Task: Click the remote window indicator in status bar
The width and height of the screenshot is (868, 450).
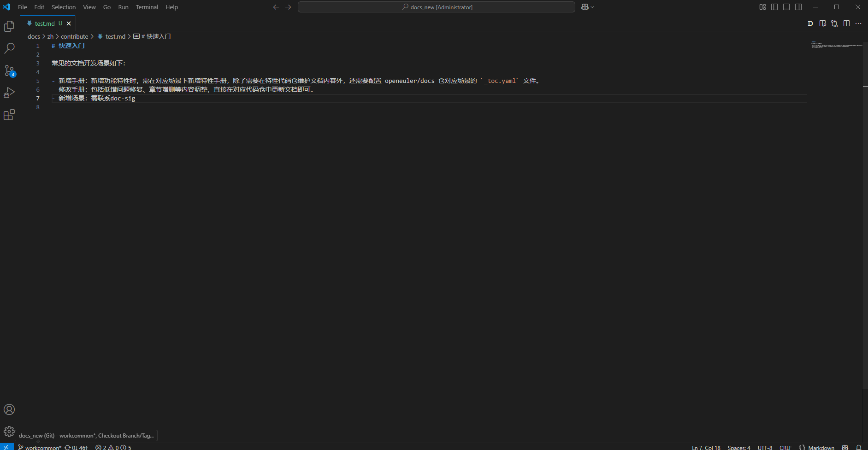Action: (6, 447)
